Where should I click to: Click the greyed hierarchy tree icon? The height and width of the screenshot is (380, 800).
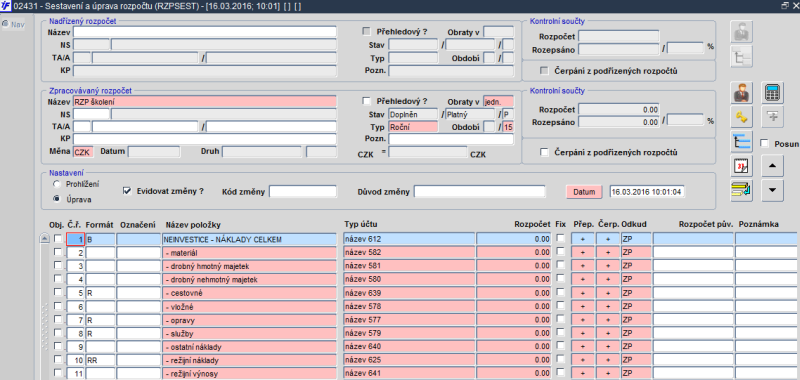741,57
